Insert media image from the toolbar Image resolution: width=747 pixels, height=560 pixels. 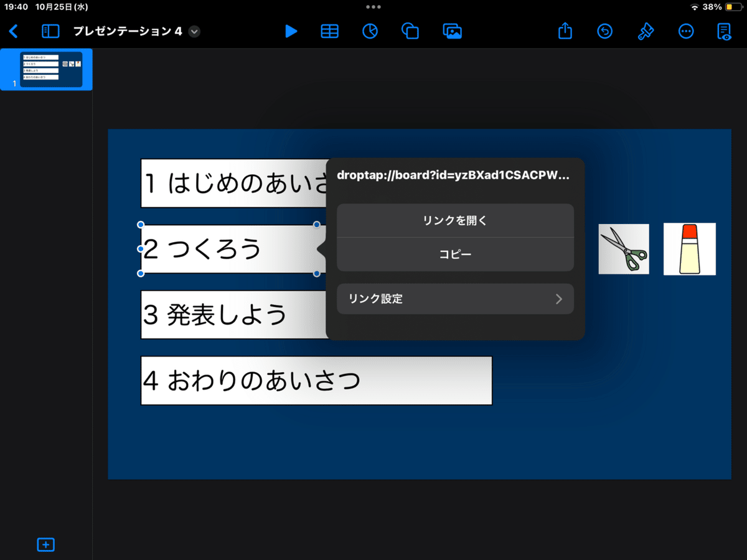point(452,31)
